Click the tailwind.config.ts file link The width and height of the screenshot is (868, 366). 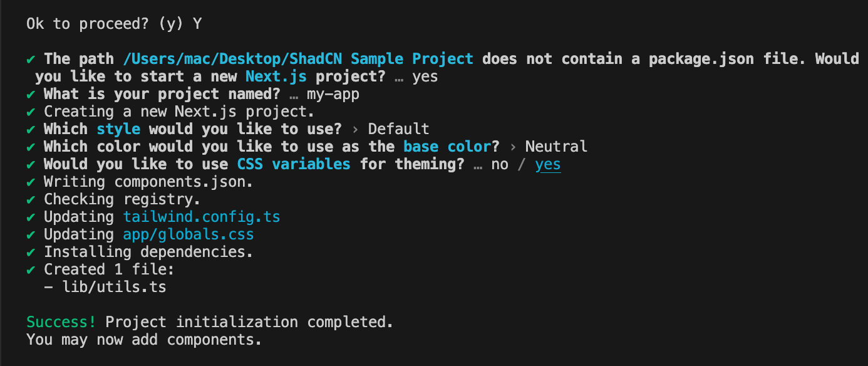click(x=202, y=217)
